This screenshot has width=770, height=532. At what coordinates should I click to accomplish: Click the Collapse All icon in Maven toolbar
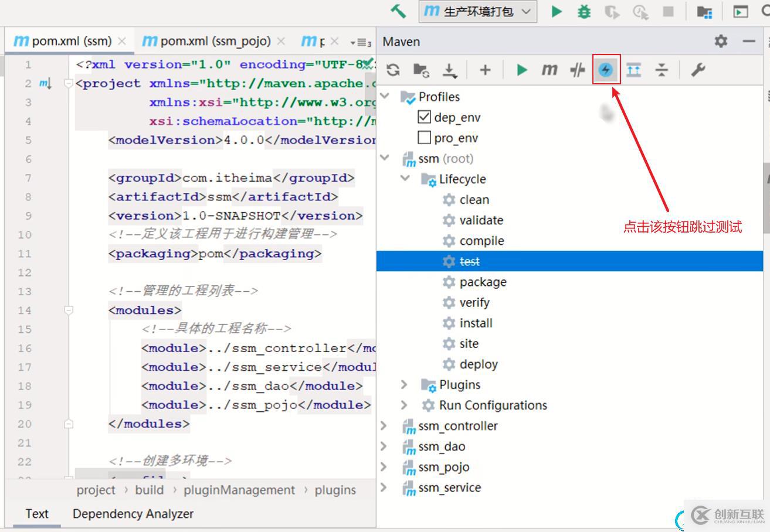(662, 70)
